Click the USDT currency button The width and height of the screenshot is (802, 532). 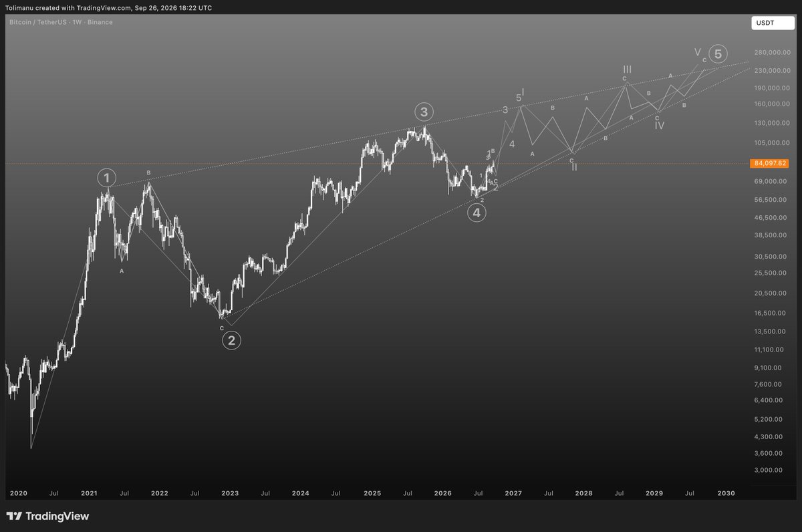[x=772, y=23]
